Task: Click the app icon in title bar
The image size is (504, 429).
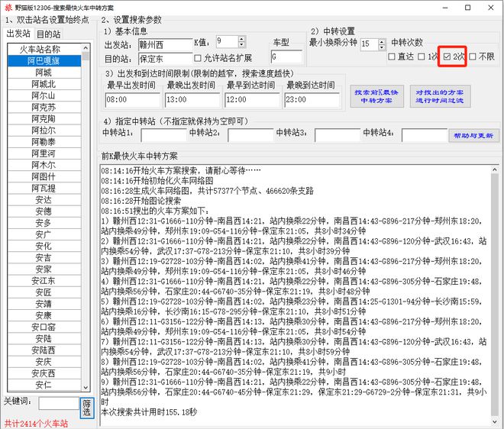Action: coord(8,7)
